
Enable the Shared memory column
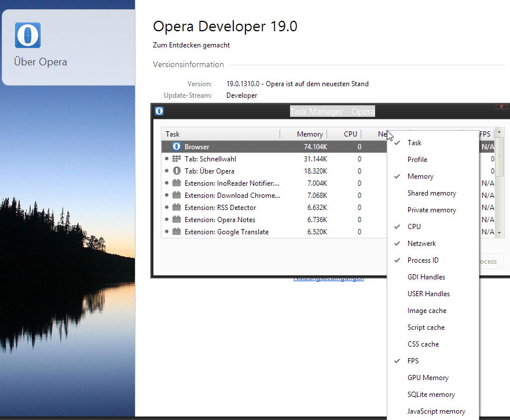pos(433,193)
